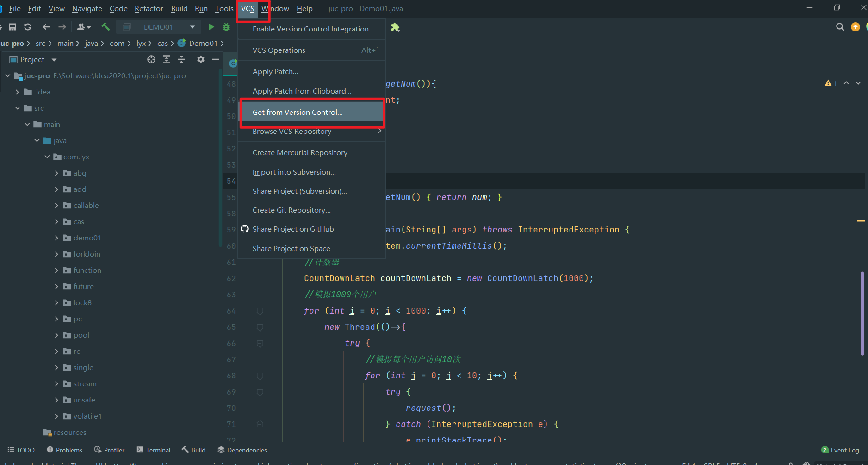Click the Collapse All icon in Project panel
Image resolution: width=868 pixels, height=465 pixels.
coord(181,59)
